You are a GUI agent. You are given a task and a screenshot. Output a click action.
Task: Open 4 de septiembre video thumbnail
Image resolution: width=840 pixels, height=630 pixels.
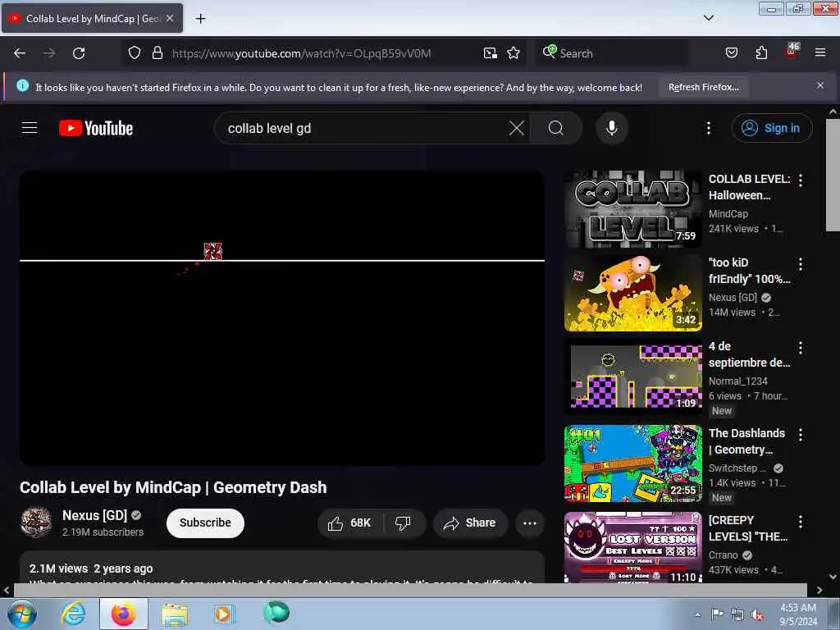(632, 376)
